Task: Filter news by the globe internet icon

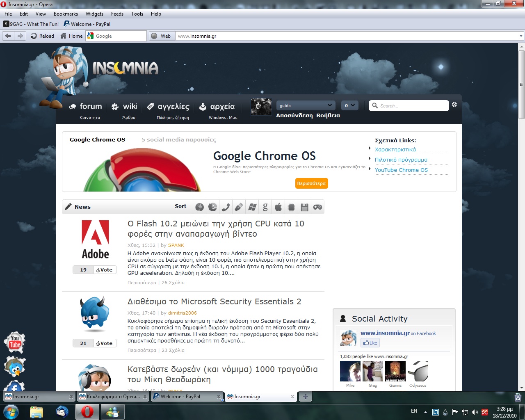Action: [199, 207]
